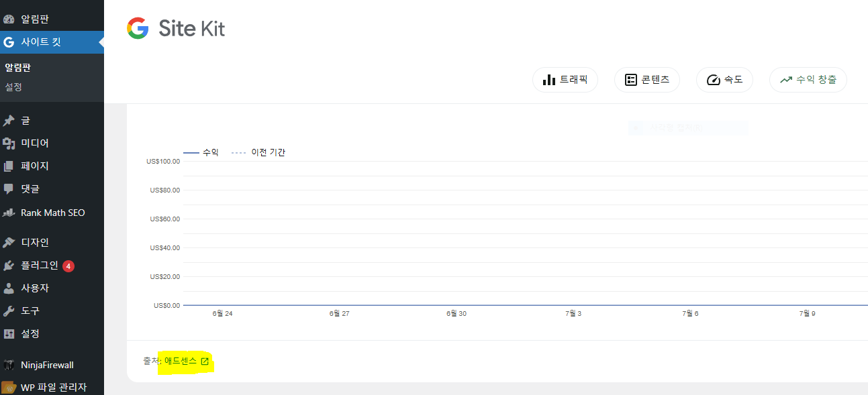Image resolution: width=868 pixels, height=395 pixels.
Task: Click the dashboard gauge icon beside 알림판
Action: (9, 19)
